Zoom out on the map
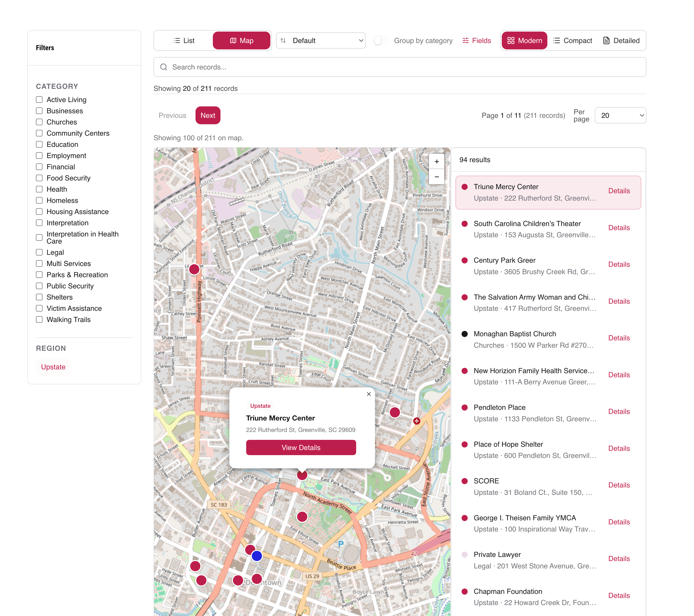 coord(437,177)
